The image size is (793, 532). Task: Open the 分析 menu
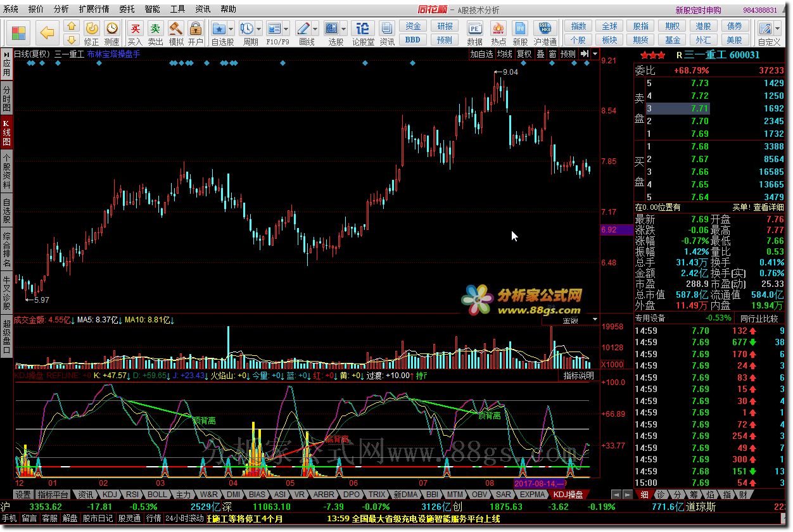pos(61,9)
